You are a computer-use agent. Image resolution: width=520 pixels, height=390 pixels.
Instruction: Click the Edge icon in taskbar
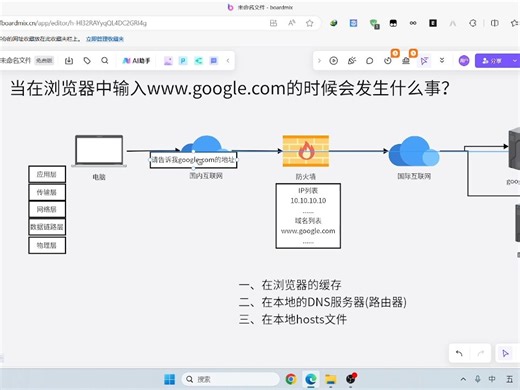(311, 379)
